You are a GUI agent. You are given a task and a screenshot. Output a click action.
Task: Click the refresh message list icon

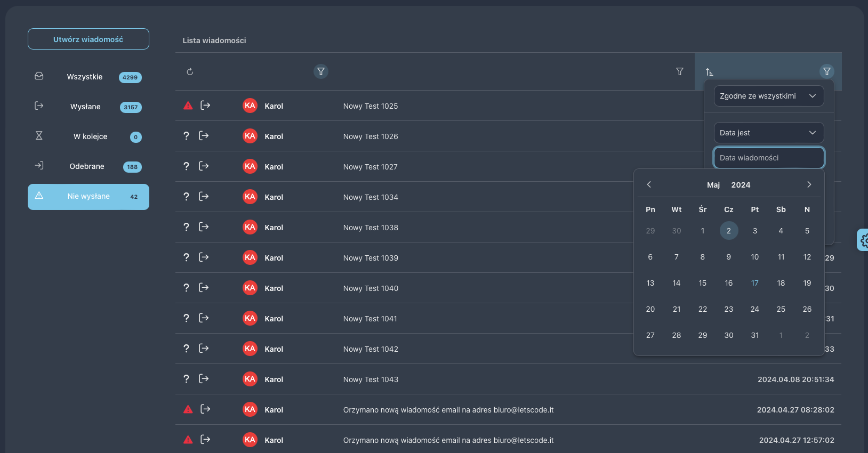(x=190, y=71)
